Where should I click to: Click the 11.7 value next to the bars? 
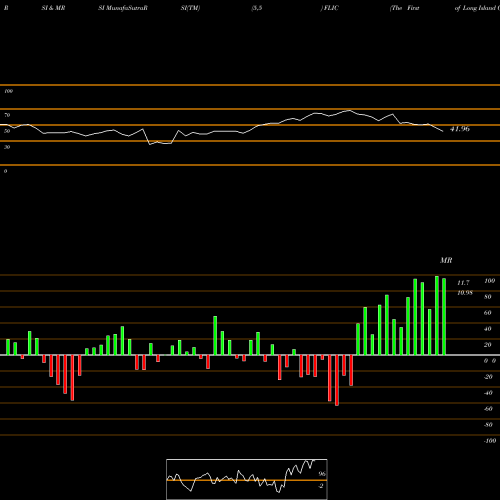(463, 283)
